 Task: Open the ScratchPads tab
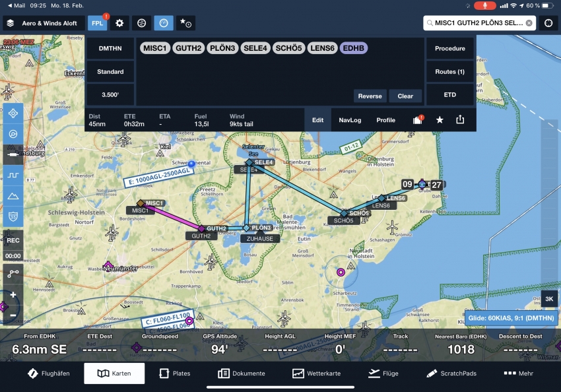click(451, 374)
